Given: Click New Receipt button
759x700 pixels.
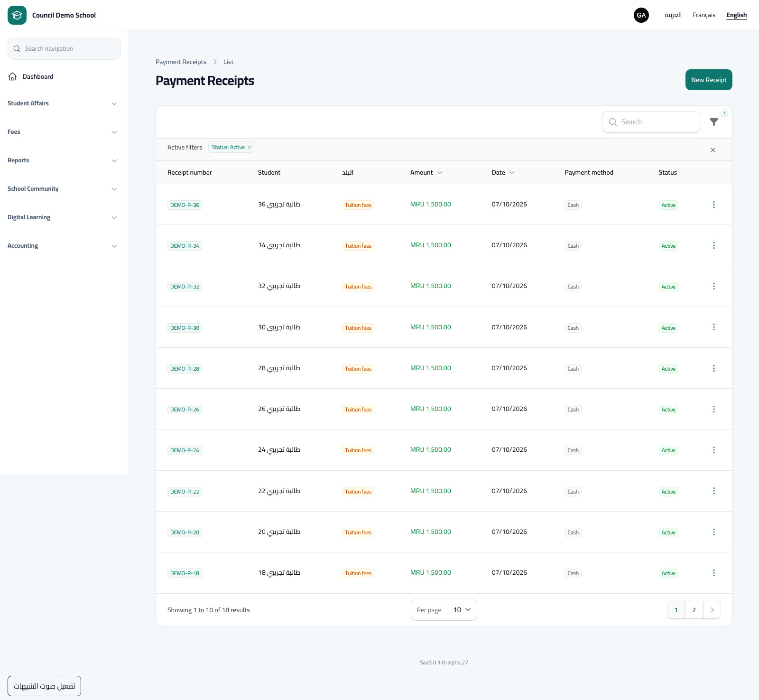Looking at the screenshot, I should (709, 80).
